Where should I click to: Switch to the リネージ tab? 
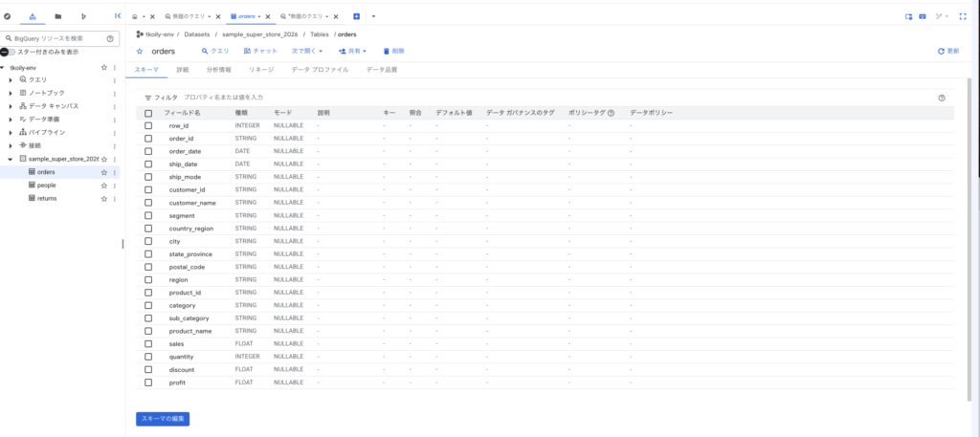[x=261, y=70]
